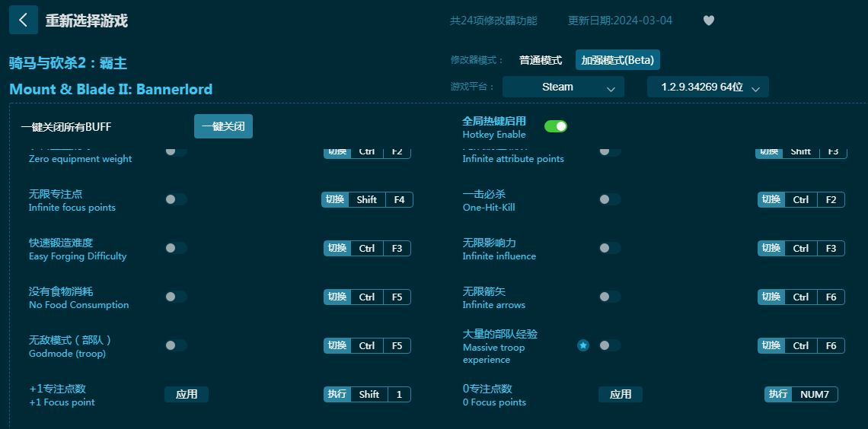Click 切换 hotkey button for No Food Consumption
868x429 pixels.
point(337,297)
